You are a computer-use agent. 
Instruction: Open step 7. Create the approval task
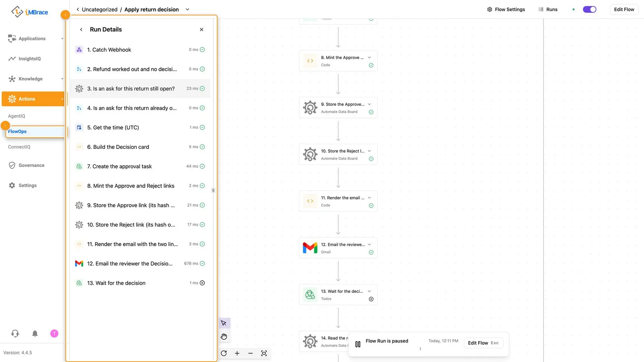pyautogui.click(x=140, y=167)
